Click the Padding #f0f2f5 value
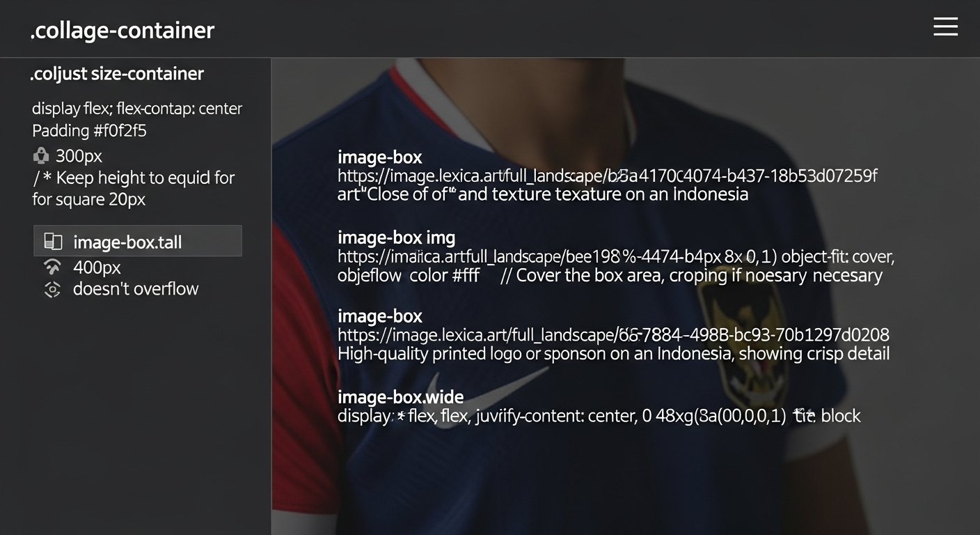The width and height of the screenshot is (980, 535). click(89, 130)
